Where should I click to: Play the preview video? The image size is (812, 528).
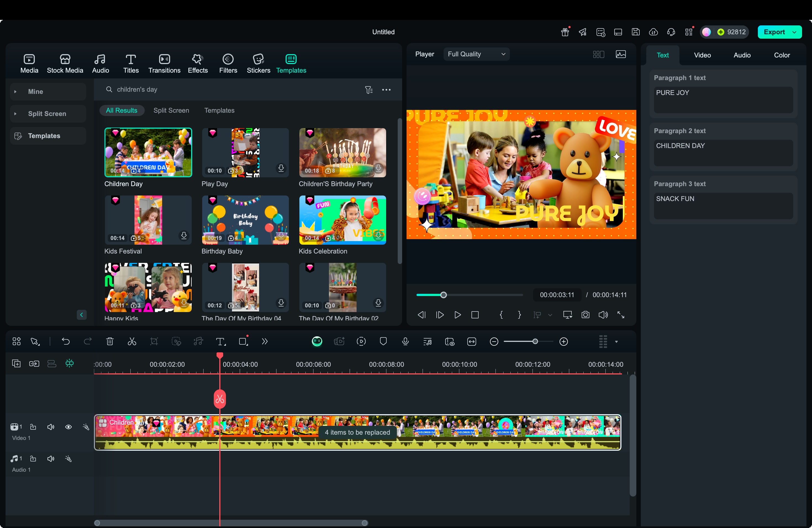[x=457, y=315]
